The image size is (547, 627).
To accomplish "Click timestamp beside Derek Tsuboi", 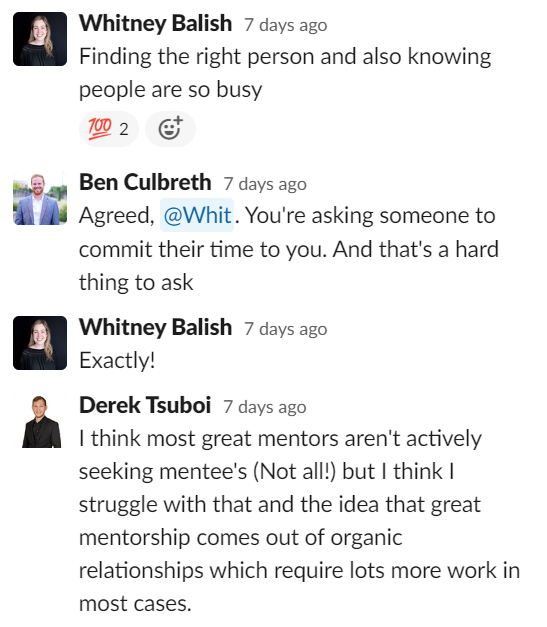I will coord(265,407).
